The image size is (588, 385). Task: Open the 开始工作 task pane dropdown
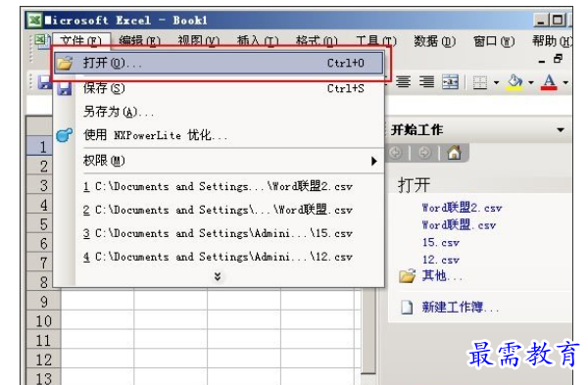[x=561, y=130]
